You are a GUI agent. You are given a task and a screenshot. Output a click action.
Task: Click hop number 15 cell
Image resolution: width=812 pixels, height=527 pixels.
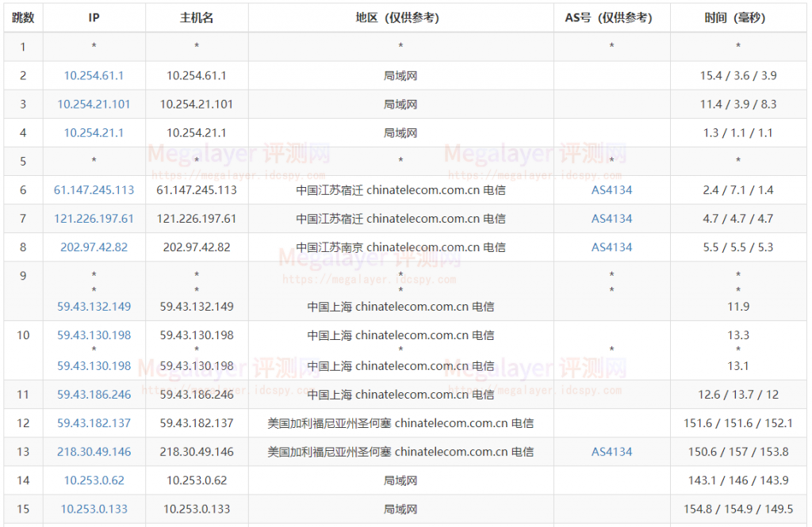23,509
